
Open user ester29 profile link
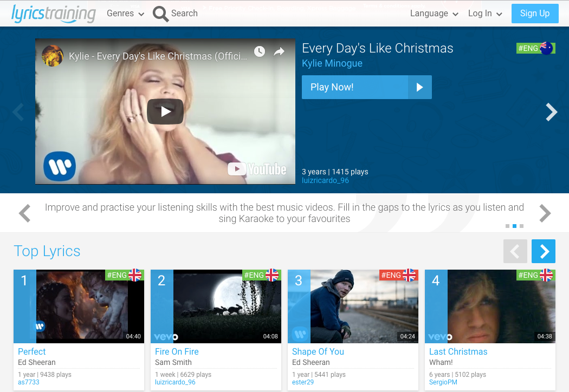[302, 382]
